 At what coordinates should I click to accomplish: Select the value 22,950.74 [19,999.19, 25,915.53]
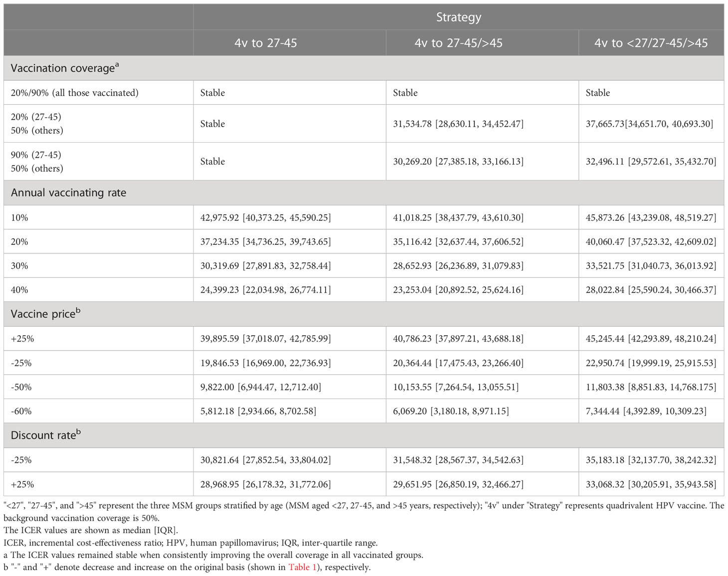(651, 363)
